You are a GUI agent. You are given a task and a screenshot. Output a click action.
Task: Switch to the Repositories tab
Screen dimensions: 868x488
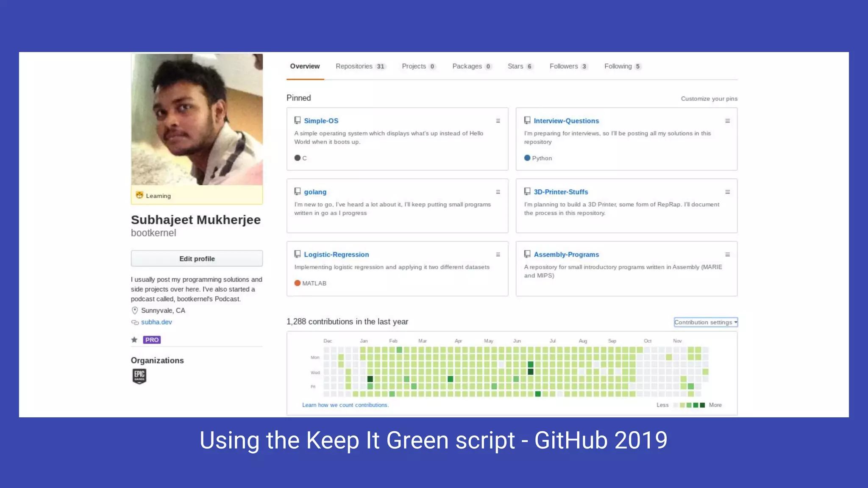coord(360,66)
